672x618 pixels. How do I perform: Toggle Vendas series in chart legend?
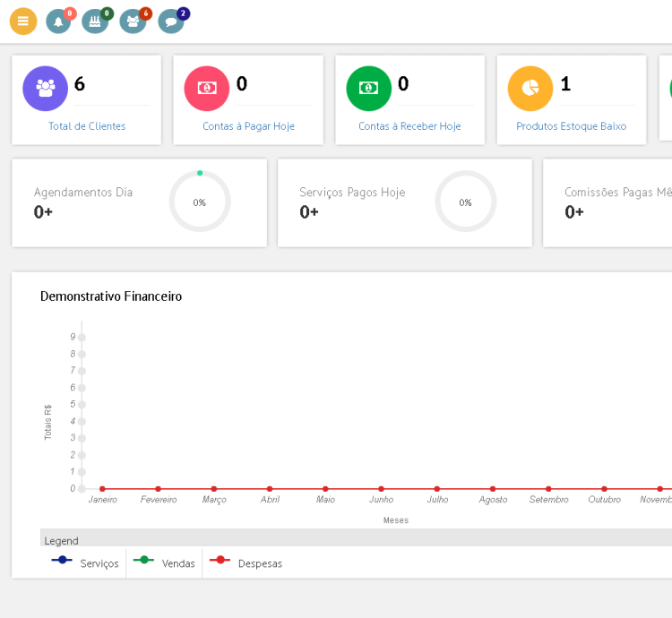click(165, 563)
